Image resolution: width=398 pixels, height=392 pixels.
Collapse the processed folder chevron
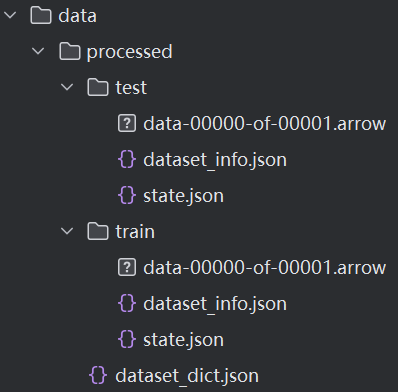click(38, 51)
